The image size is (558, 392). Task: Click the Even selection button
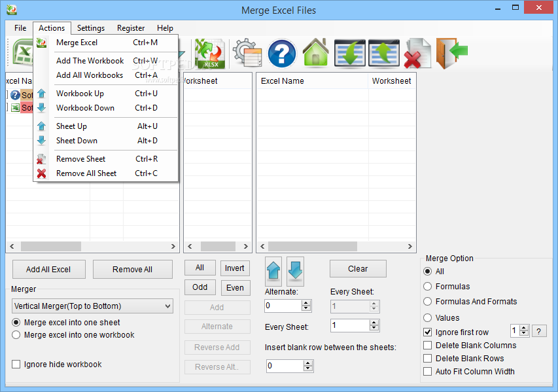[235, 288]
